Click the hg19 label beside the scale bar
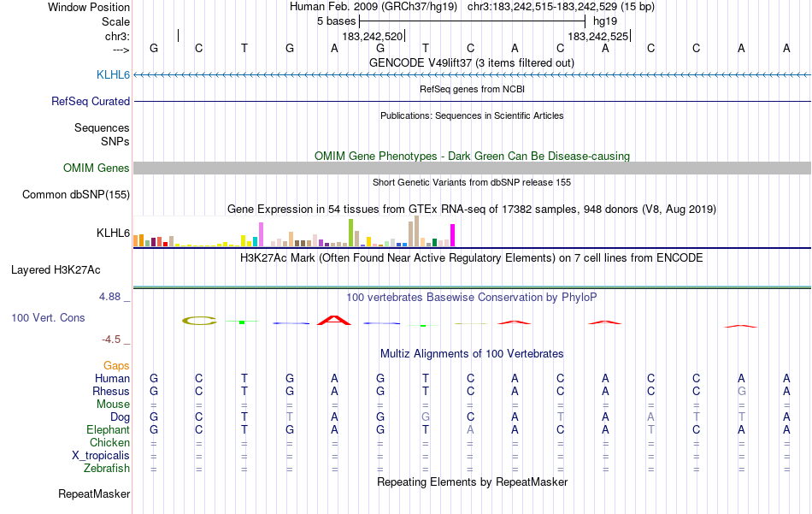 [x=605, y=21]
